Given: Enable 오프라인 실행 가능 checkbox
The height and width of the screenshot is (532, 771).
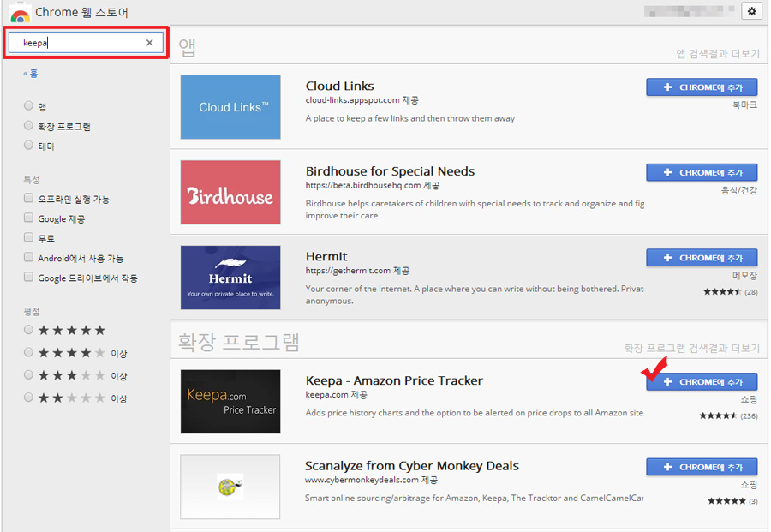Looking at the screenshot, I should click(x=28, y=198).
